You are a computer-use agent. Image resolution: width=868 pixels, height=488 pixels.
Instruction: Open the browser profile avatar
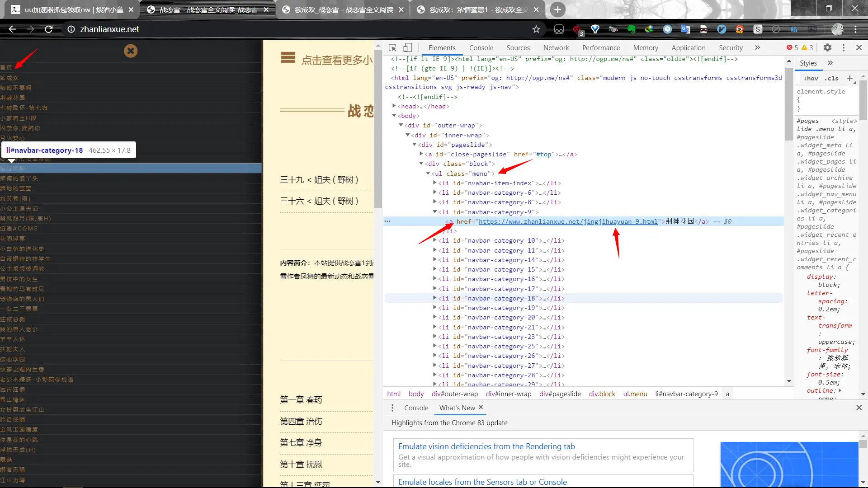coord(838,29)
